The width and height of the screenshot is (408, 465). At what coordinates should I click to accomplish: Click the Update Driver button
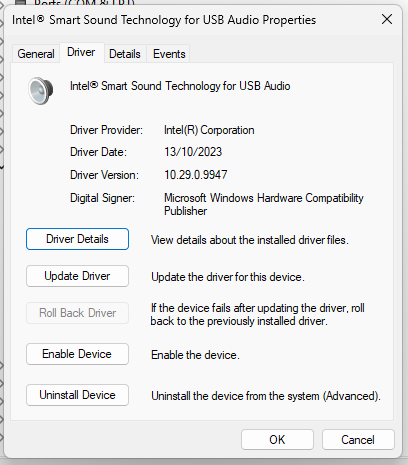tap(77, 276)
